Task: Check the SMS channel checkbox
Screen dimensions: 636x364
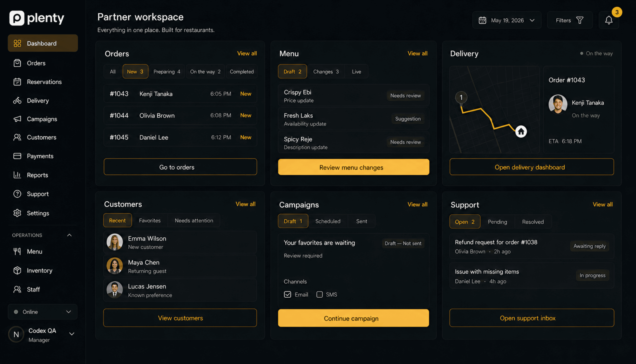Action: click(x=320, y=295)
